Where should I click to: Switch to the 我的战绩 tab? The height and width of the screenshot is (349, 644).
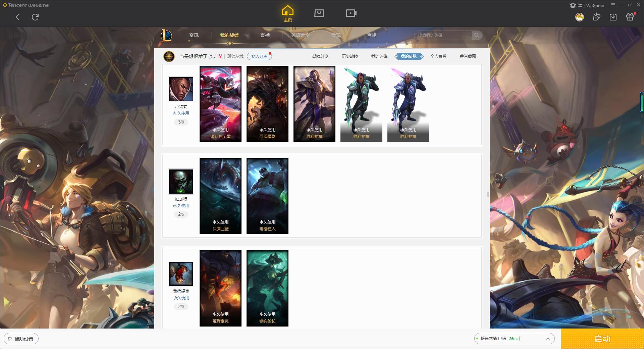pyautogui.click(x=229, y=35)
